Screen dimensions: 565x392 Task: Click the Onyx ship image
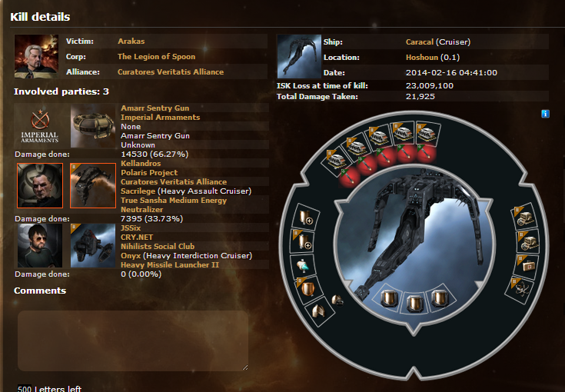click(x=93, y=246)
